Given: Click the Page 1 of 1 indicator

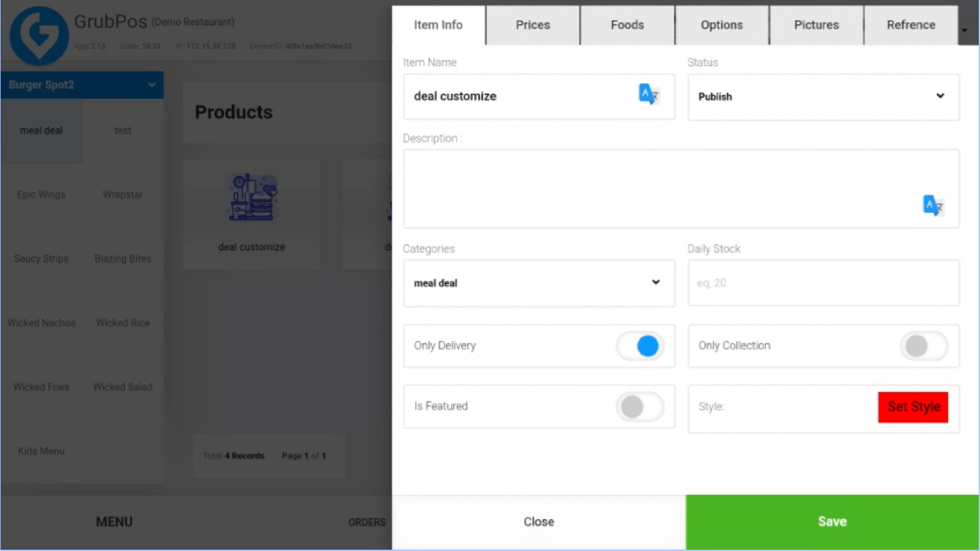Looking at the screenshot, I should tap(304, 456).
